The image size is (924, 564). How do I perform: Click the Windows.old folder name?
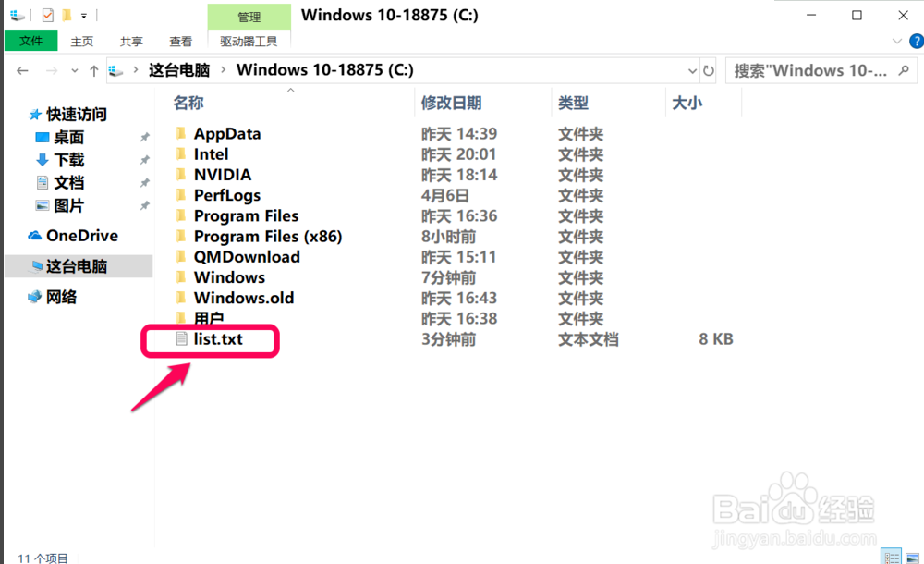tap(244, 298)
